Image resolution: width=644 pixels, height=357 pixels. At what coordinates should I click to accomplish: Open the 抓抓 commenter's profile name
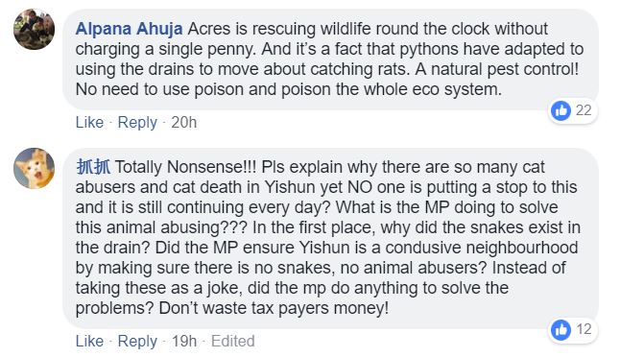coord(93,167)
